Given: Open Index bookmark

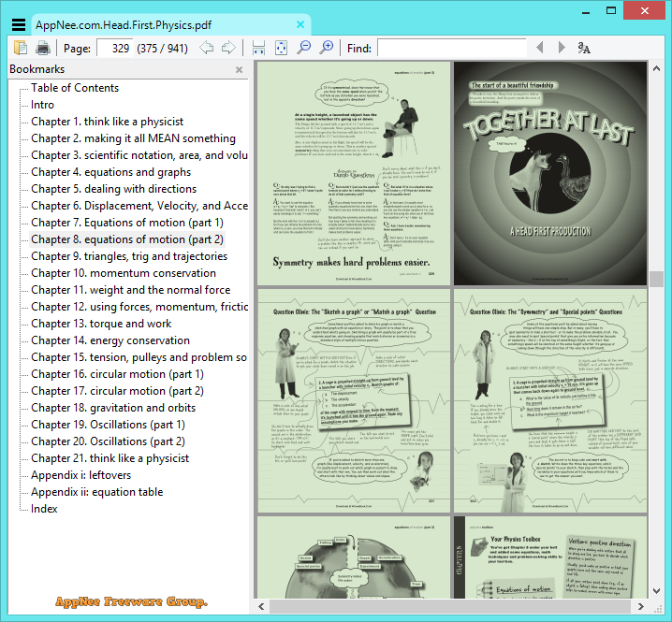Looking at the screenshot, I should pos(44,509).
